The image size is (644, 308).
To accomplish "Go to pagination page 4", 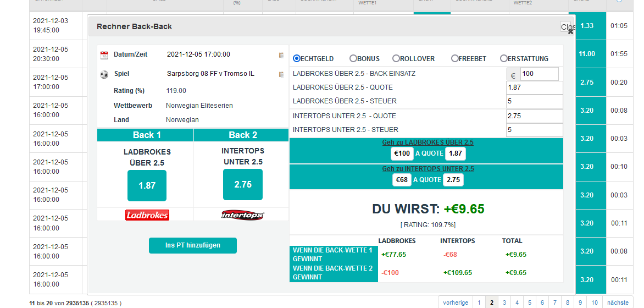I will (517, 302).
